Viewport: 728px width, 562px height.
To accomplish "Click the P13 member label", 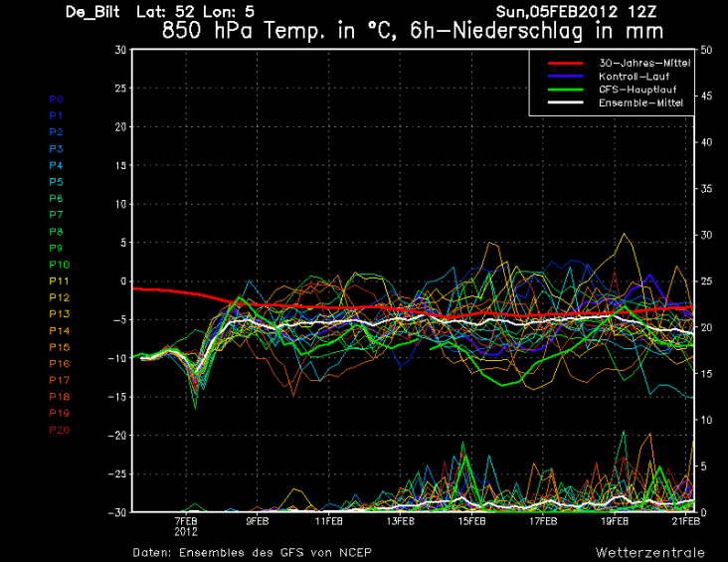I will pyautogui.click(x=60, y=314).
